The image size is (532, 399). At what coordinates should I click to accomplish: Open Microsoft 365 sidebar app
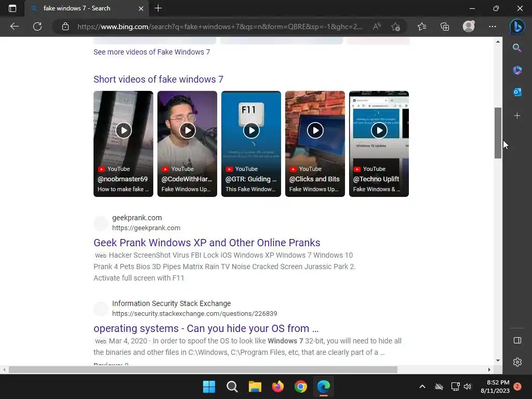coord(517,70)
